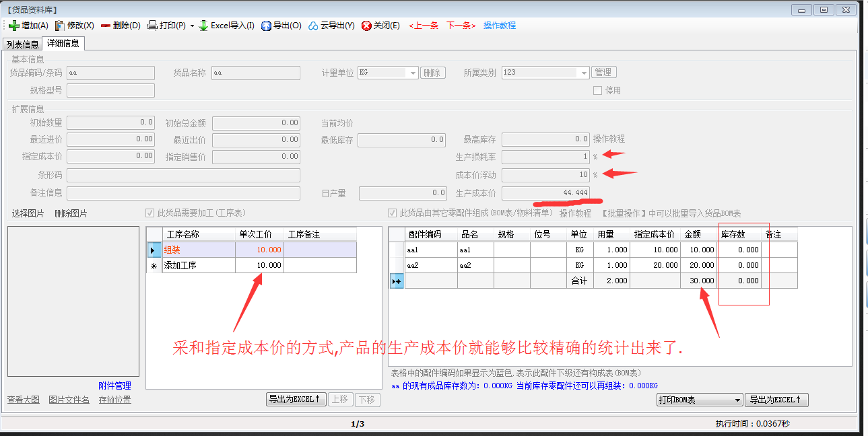Toggle the 停用 checkbox
The width and height of the screenshot is (868, 436).
(597, 91)
